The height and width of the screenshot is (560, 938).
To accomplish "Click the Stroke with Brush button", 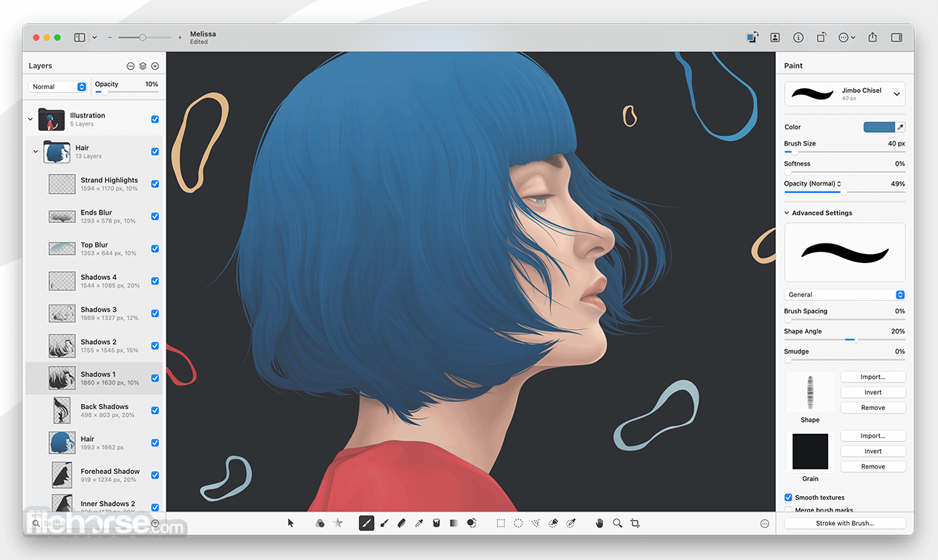I will [x=845, y=524].
